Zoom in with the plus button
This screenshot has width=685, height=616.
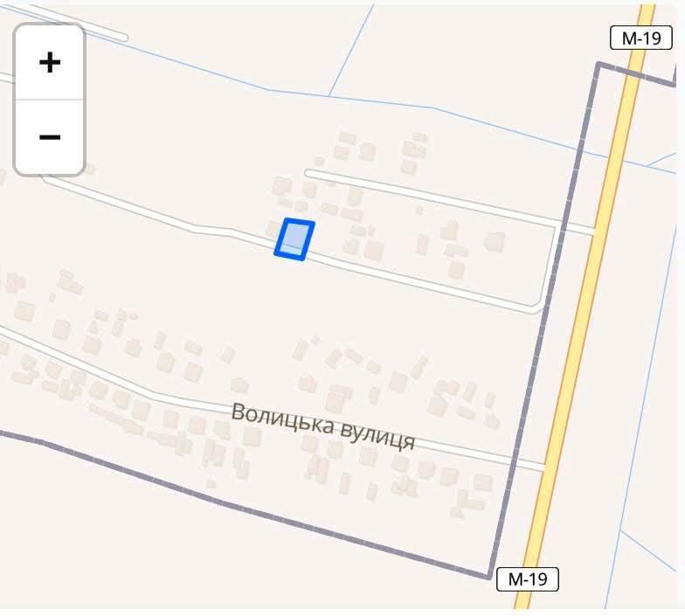49,62
